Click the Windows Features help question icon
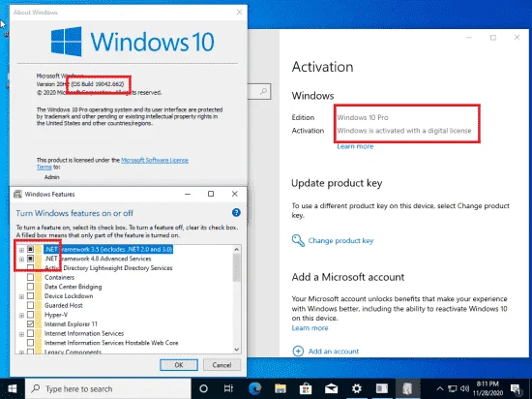Viewport: 532px width, 399px height. pos(236,213)
